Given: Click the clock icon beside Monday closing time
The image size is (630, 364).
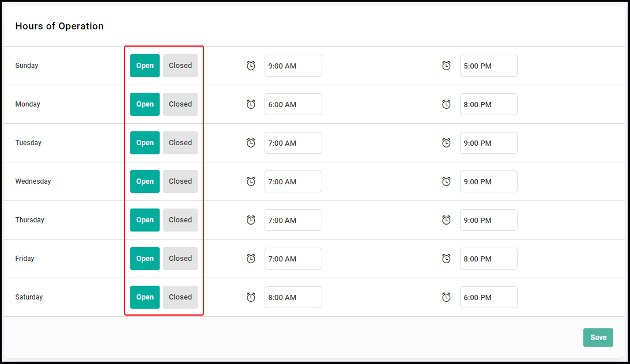Looking at the screenshot, I should click(446, 104).
